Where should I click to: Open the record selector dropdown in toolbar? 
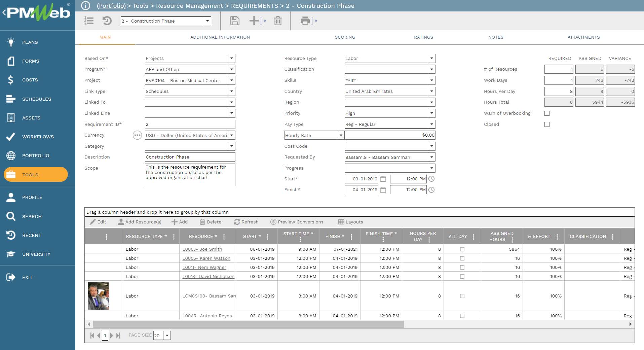click(207, 21)
